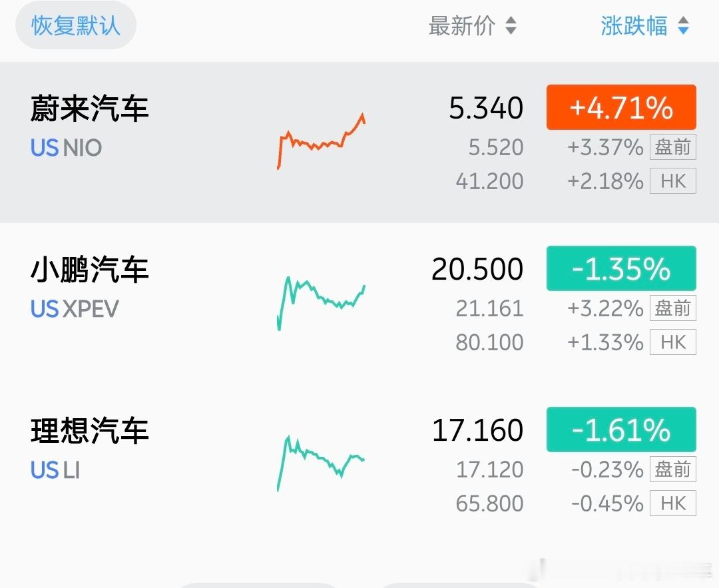This screenshot has height=588, width=719.
Task: Tap the HK badge in the 理想汽车 row
Action: point(672,503)
